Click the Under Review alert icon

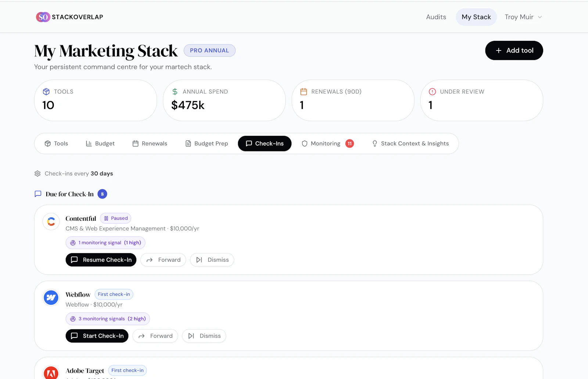click(x=432, y=92)
